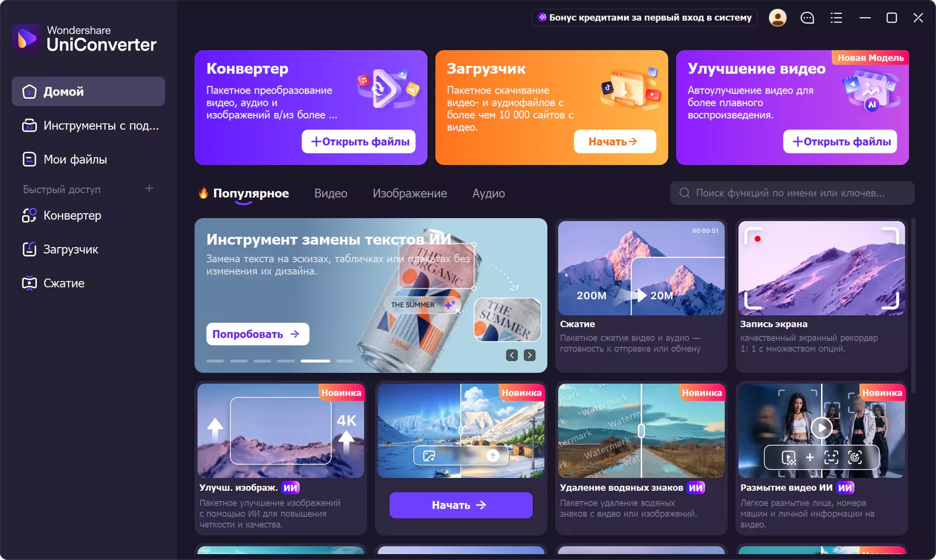Open the user account avatar icon

point(777,18)
